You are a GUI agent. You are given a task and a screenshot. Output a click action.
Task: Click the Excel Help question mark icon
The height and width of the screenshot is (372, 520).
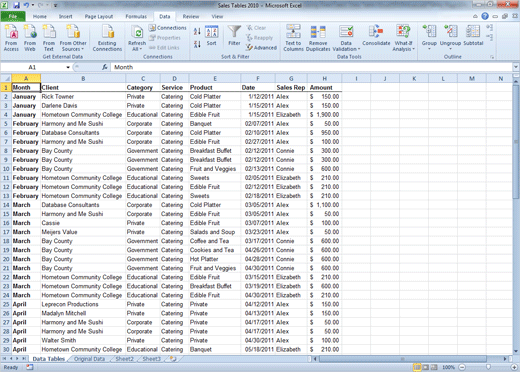pos(485,16)
